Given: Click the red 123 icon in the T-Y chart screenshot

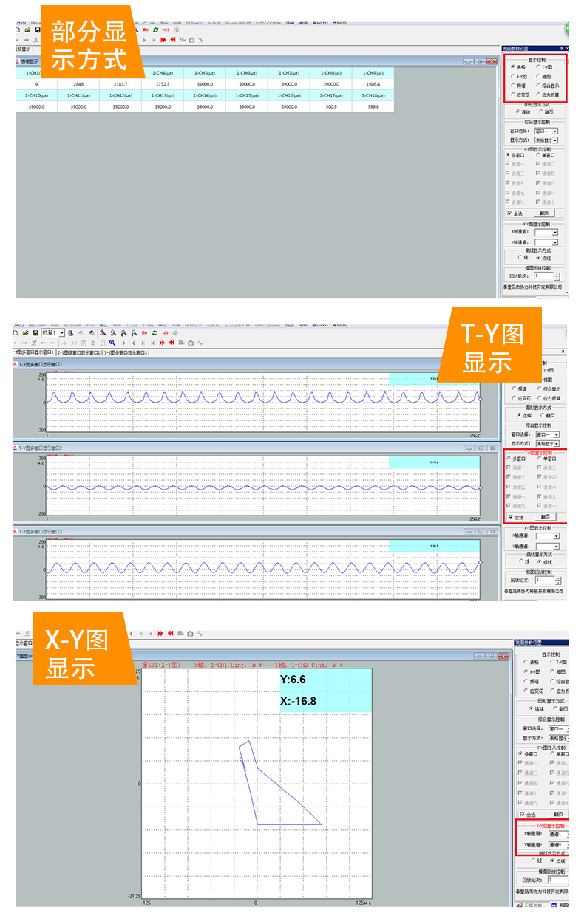Looking at the screenshot, I should pyautogui.click(x=165, y=333).
